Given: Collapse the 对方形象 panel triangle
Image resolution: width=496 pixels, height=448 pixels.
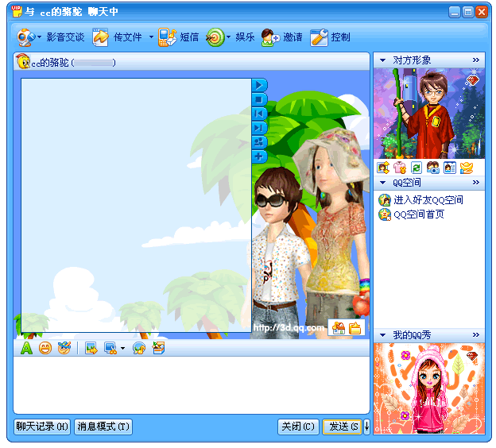Looking at the screenshot, I should point(382,60).
